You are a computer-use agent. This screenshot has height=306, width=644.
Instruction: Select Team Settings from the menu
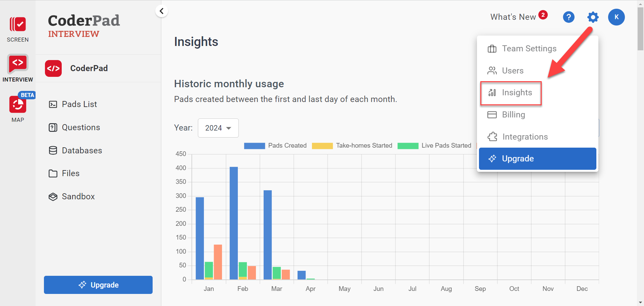click(529, 49)
